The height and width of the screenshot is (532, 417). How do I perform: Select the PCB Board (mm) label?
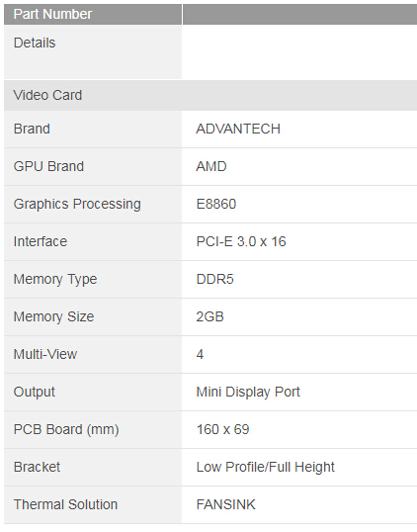[66, 430]
